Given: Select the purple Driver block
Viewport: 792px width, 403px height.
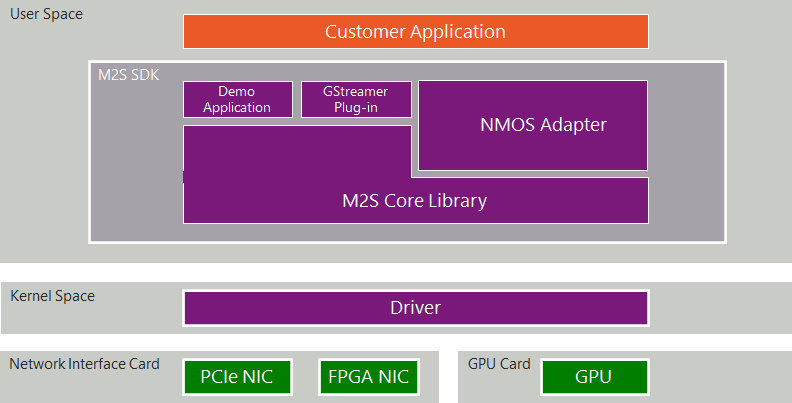Looking at the screenshot, I should click(415, 307).
